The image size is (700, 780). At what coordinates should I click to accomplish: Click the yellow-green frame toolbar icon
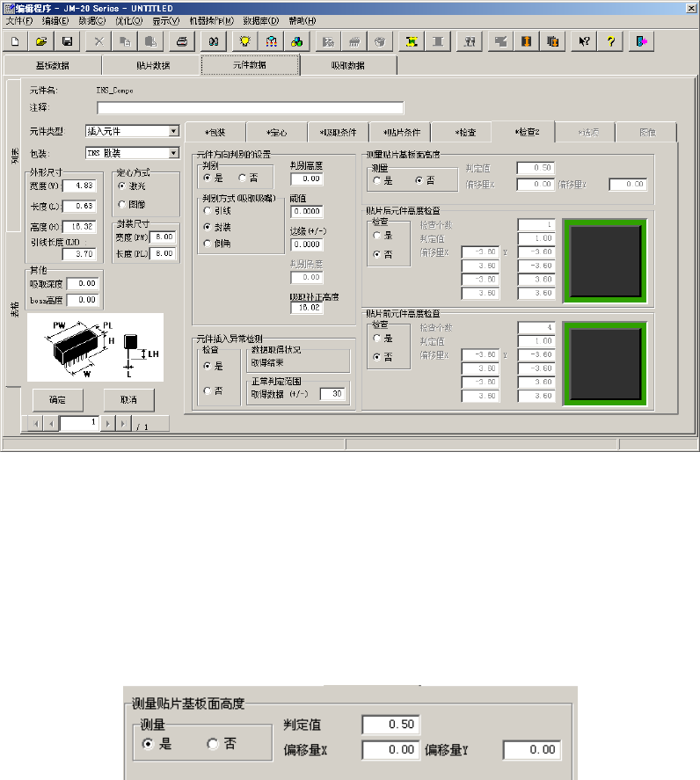[x=412, y=41]
